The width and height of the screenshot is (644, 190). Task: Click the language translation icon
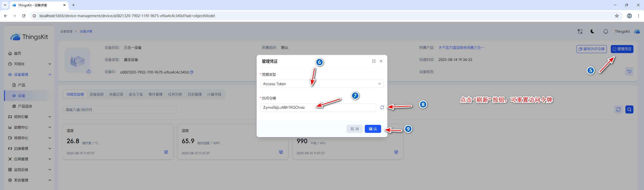click(580, 31)
